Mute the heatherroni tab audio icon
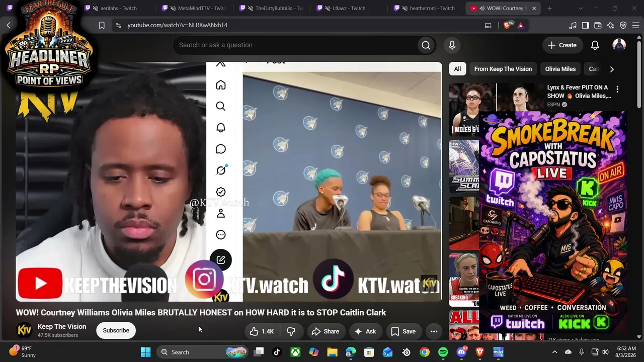644x362 pixels. pyautogui.click(x=405, y=8)
